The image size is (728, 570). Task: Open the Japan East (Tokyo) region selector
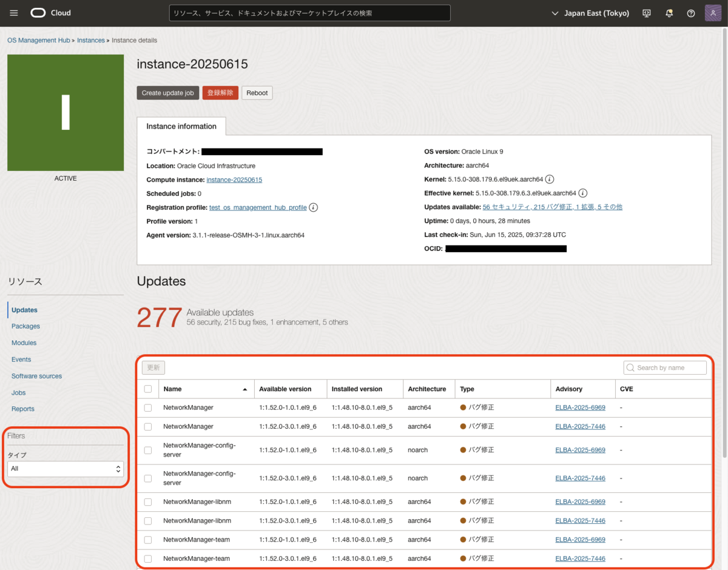[590, 13]
